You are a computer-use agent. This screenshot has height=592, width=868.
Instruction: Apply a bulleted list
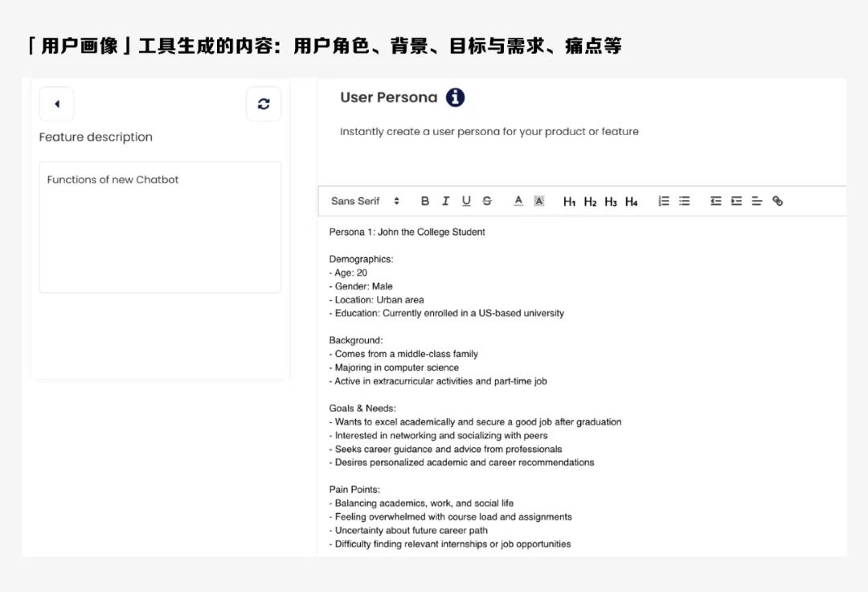pos(683,201)
